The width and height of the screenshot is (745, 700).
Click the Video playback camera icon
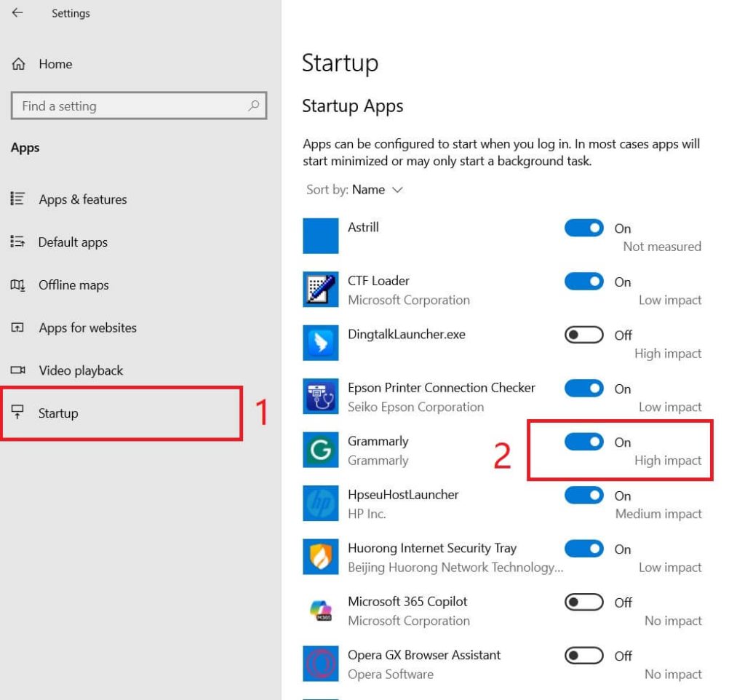18,370
